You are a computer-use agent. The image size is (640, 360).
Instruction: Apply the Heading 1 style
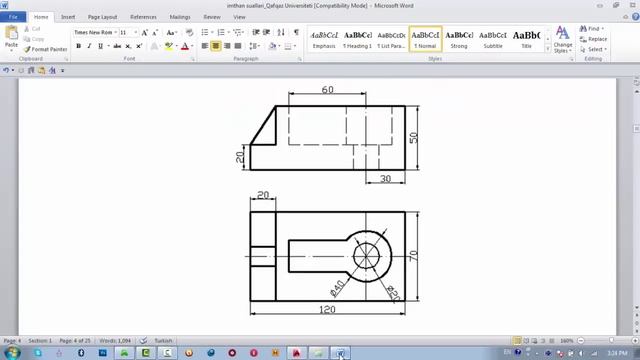(358, 39)
